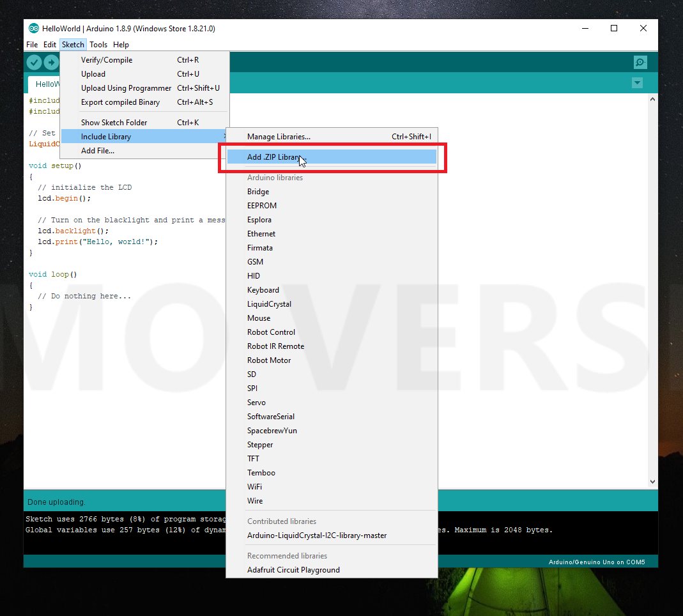683x616 pixels.
Task: Include the Esplora library
Action: pyautogui.click(x=332, y=220)
